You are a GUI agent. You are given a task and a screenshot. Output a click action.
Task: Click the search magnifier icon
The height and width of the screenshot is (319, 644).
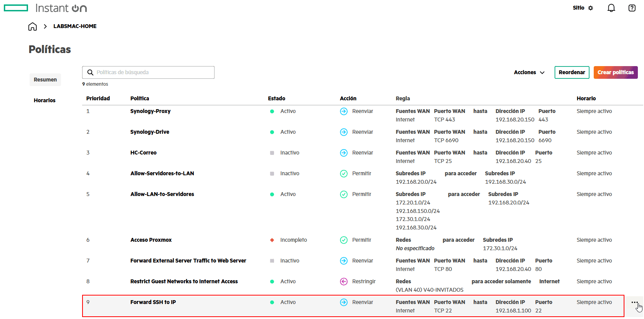pos(91,73)
